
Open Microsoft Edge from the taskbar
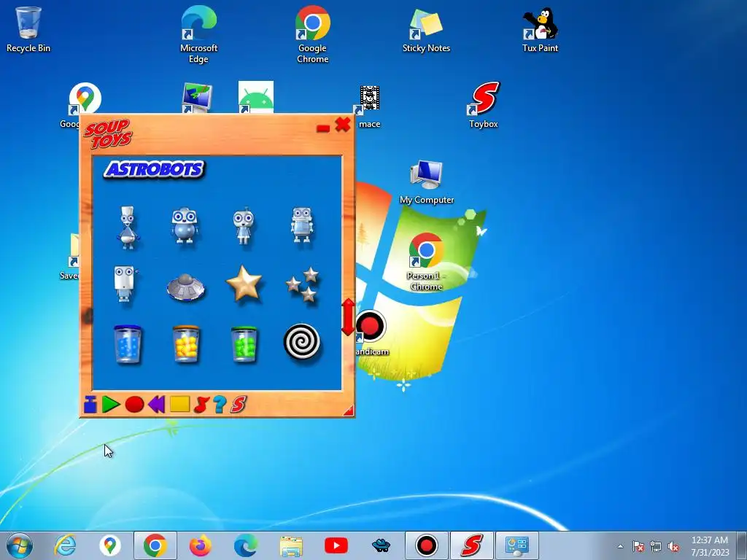click(x=246, y=545)
